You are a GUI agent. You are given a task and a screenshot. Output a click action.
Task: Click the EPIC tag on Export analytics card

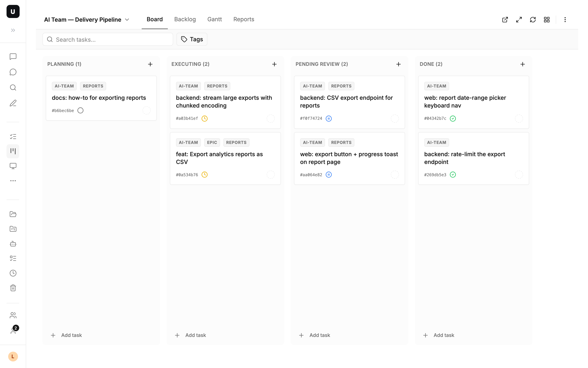tap(212, 143)
